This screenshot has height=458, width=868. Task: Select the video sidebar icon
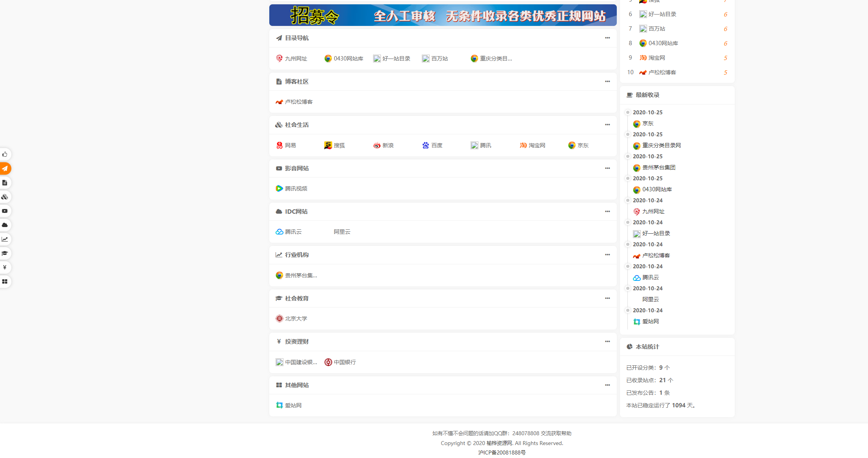(5, 211)
